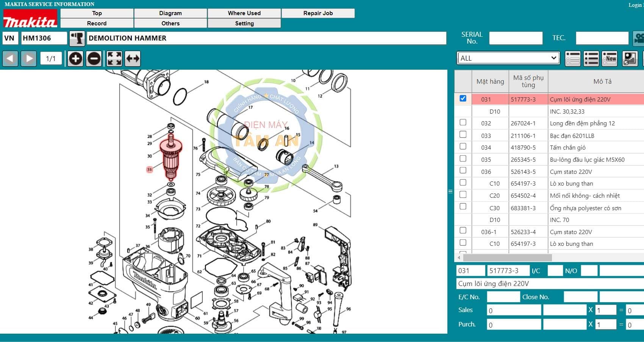Click the detail field showing item 031
The width and height of the screenshot is (644, 342).
tap(471, 271)
